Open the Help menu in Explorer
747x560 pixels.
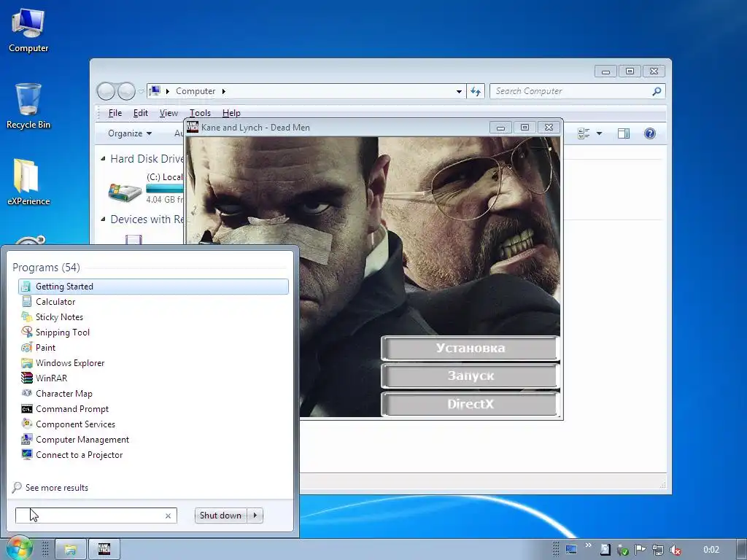231,113
